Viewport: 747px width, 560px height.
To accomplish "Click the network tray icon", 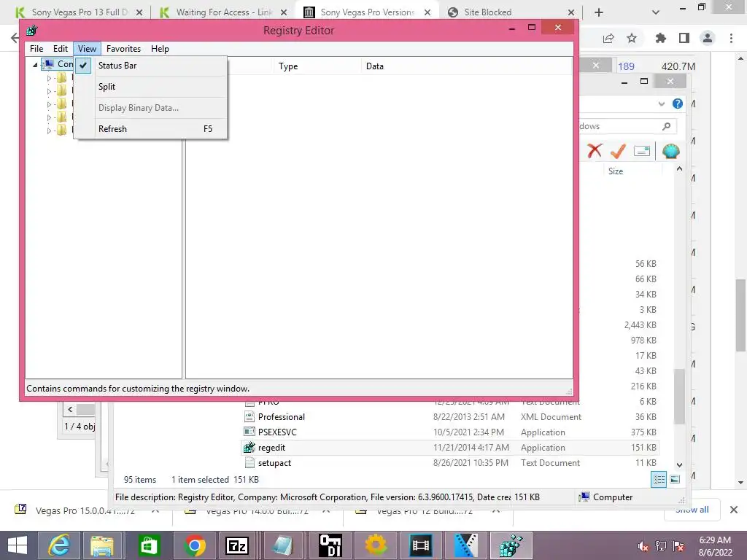I will click(x=661, y=546).
